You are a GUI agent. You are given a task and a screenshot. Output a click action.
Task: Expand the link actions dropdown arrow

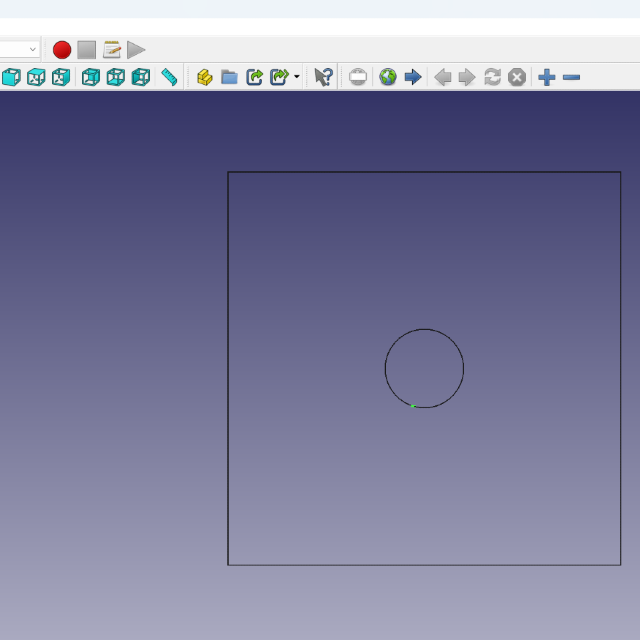pyautogui.click(x=297, y=77)
